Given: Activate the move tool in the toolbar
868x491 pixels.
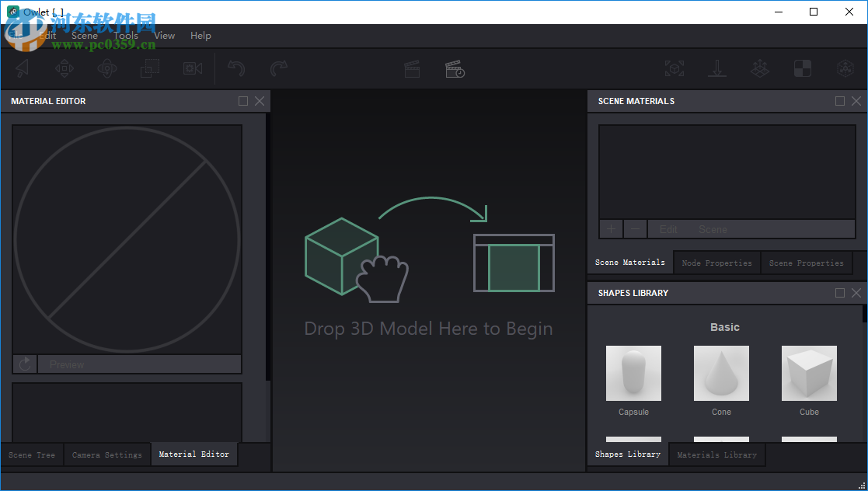Looking at the screenshot, I should coord(64,68).
